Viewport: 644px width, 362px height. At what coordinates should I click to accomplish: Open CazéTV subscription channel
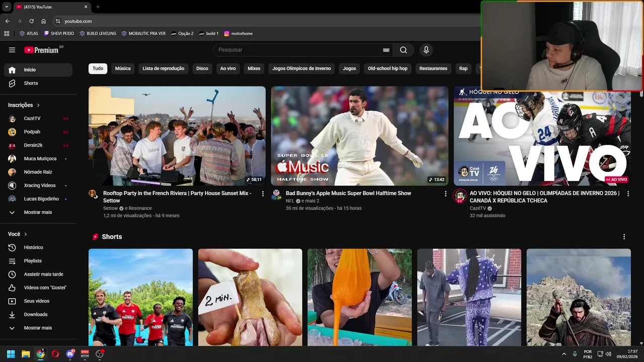pyautogui.click(x=38, y=118)
